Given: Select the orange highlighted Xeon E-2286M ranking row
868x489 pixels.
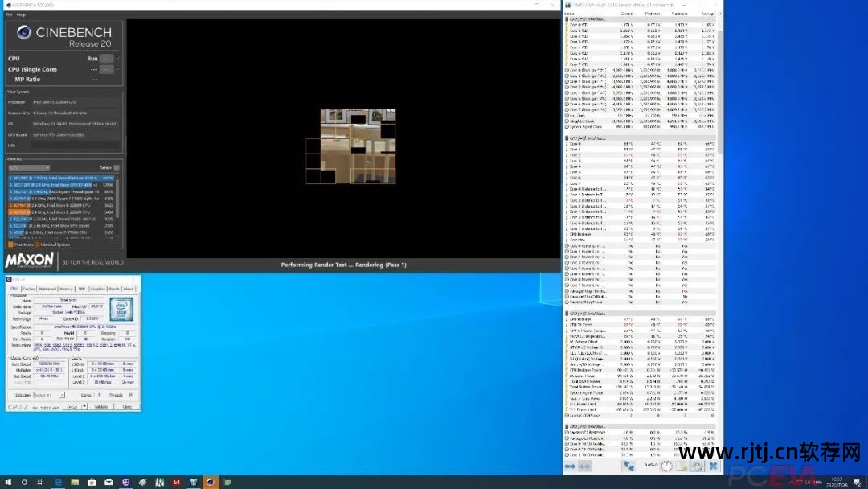Looking at the screenshot, I should click(x=61, y=212).
